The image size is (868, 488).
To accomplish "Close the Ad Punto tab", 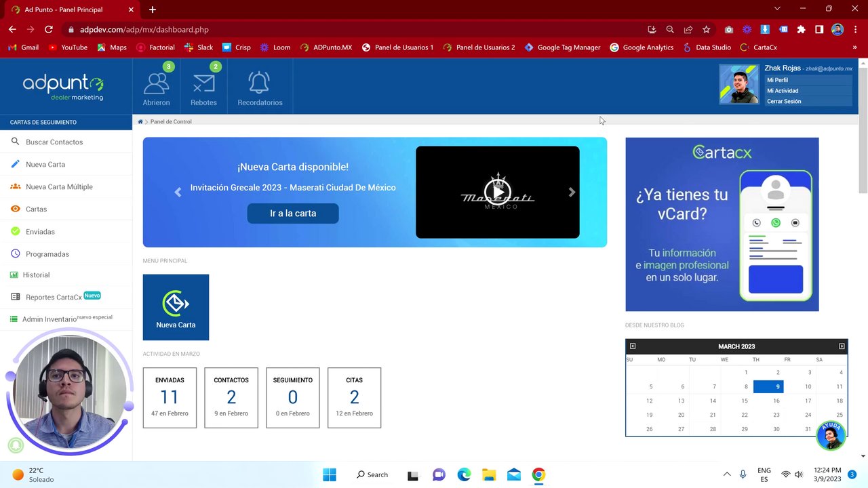I will pyautogui.click(x=131, y=9).
